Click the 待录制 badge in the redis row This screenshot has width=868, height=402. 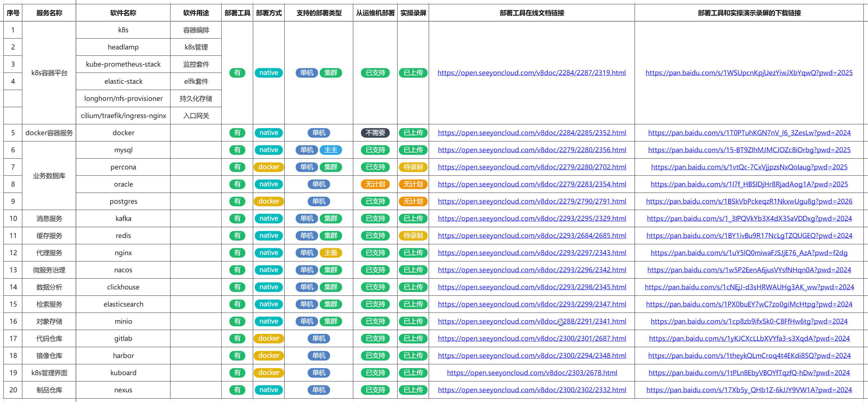(413, 236)
